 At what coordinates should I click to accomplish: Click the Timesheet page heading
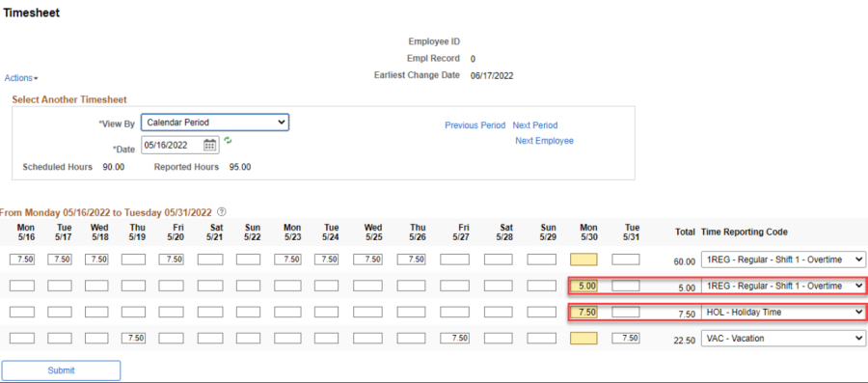[x=32, y=13]
